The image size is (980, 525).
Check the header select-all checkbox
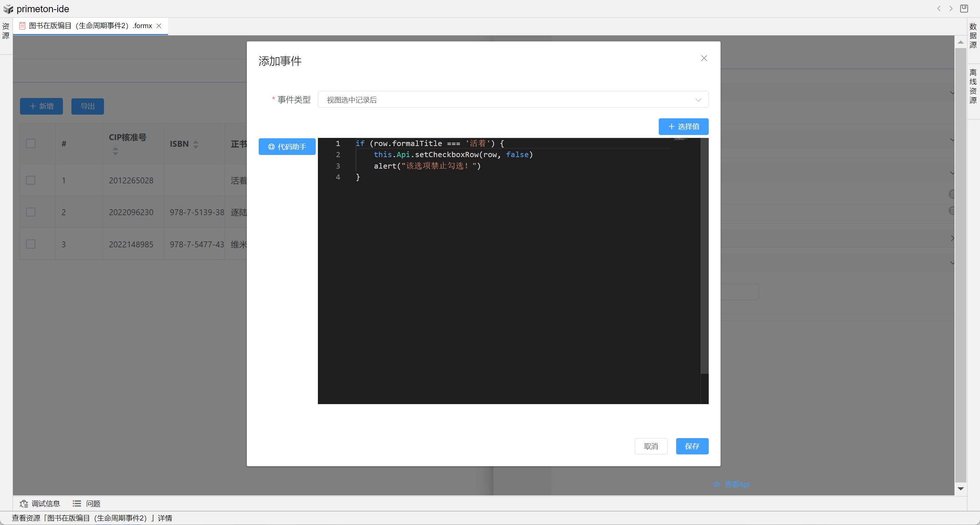click(31, 143)
